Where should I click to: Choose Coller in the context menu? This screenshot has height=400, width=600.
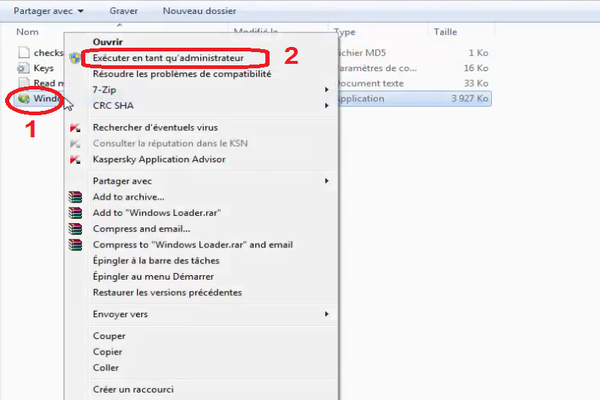(x=106, y=368)
